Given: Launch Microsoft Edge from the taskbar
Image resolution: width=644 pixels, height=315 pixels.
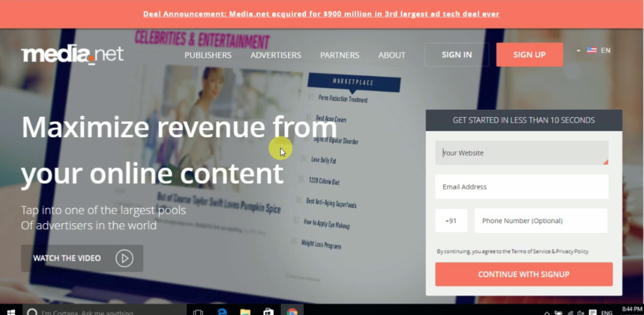Looking at the screenshot, I should [x=222, y=311].
